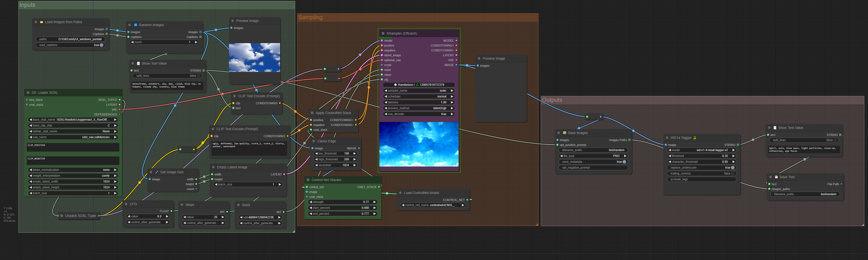The image size is (868, 260).
Task: Increase the Steps value with right arrow
Action: click(x=223, y=217)
